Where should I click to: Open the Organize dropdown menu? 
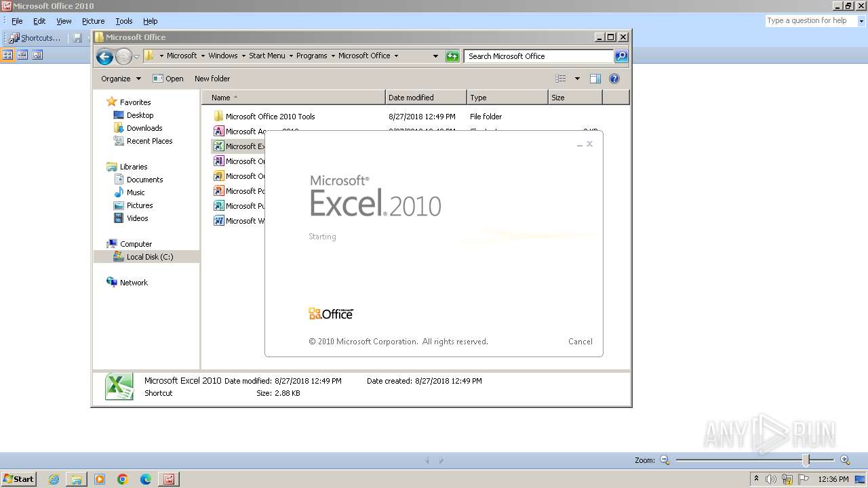coord(121,79)
